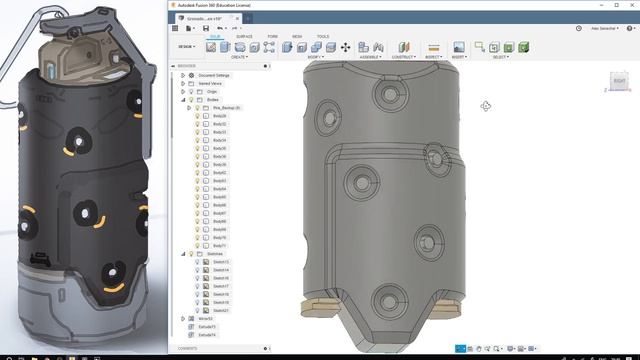Expand the Document Settings node
The width and height of the screenshot is (640, 360).
[x=183, y=76]
